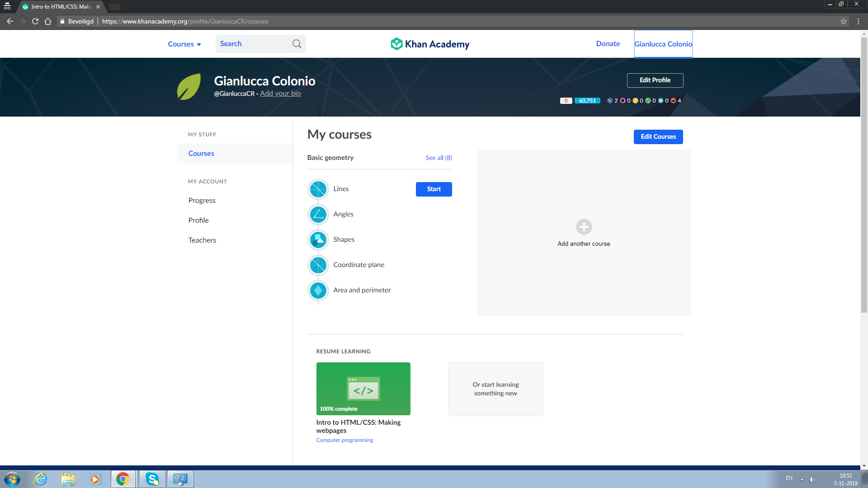Click the search magnifier icon
The height and width of the screenshot is (488, 868).
297,44
